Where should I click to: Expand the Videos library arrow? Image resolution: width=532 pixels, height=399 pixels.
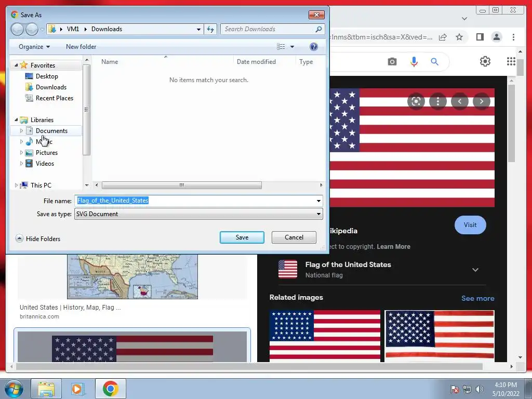coord(21,163)
